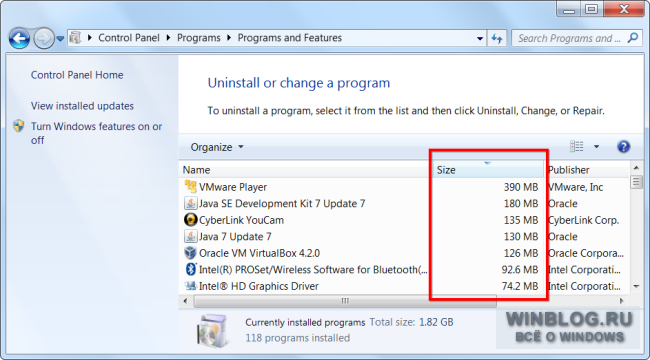Image resolution: width=650 pixels, height=360 pixels.
Task: Expand arrow after Programs breadcrumb
Action: click(229, 38)
